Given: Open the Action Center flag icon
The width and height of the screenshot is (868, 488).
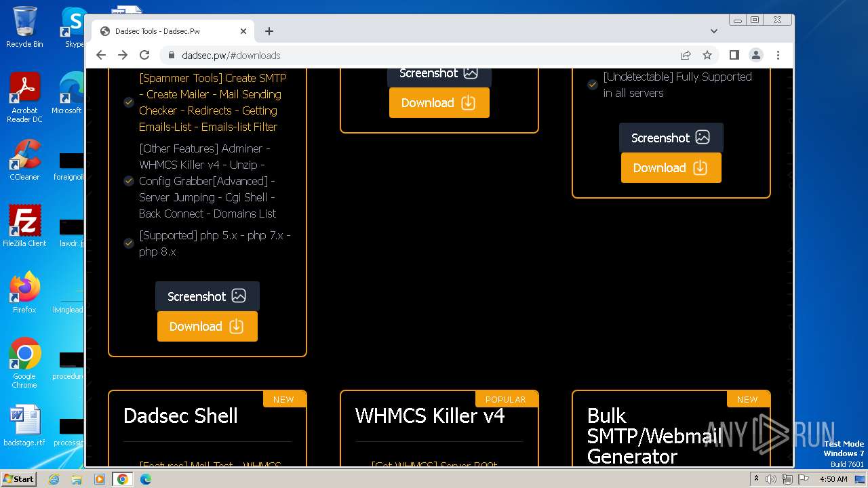Looking at the screenshot, I should (802, 479).
